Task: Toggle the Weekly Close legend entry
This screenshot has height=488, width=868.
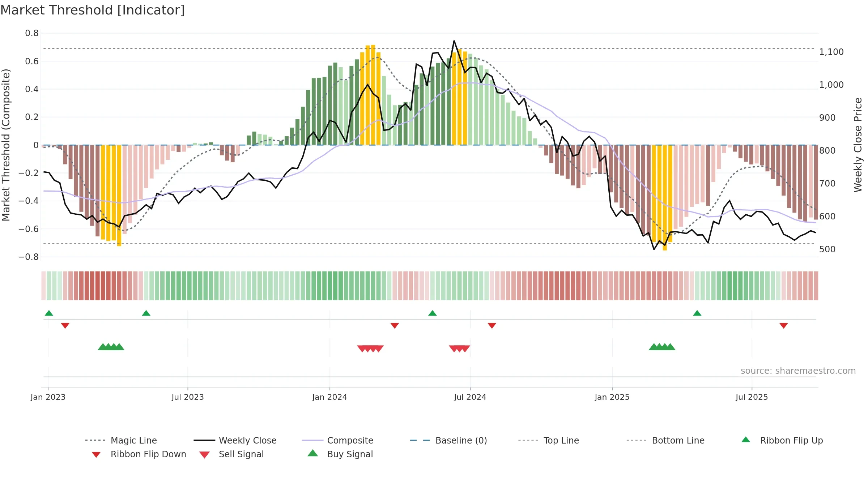Action: [x=235, y=440]
